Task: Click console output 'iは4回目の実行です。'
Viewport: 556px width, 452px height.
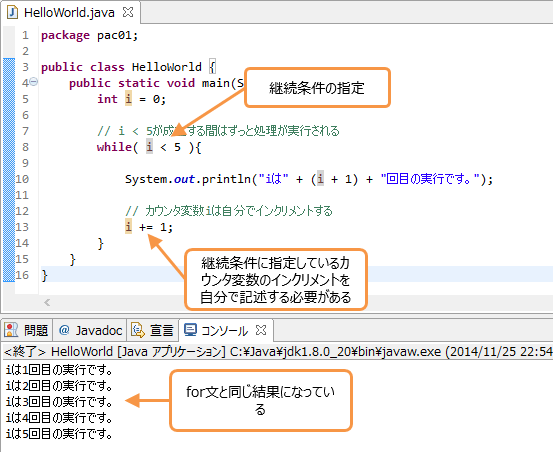Action: point(59,418)
